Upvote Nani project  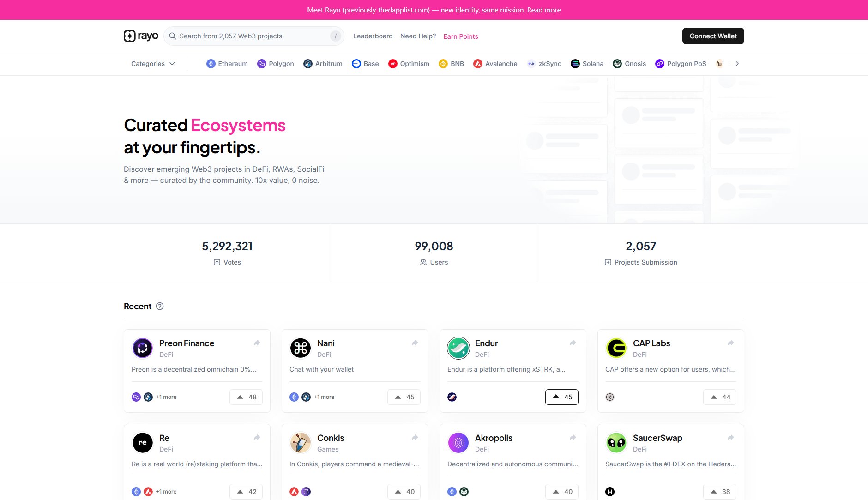[x=404, y=397]
